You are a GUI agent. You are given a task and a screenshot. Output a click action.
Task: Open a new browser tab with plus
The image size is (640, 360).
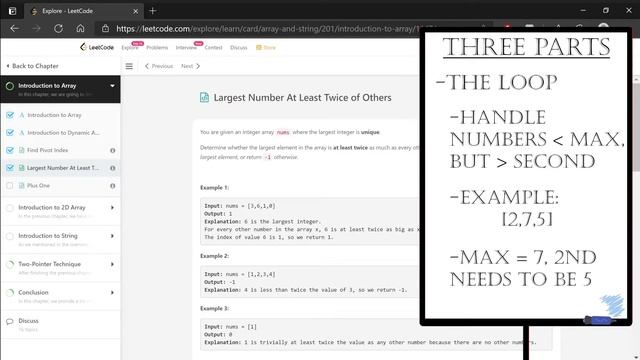[153, 11]
